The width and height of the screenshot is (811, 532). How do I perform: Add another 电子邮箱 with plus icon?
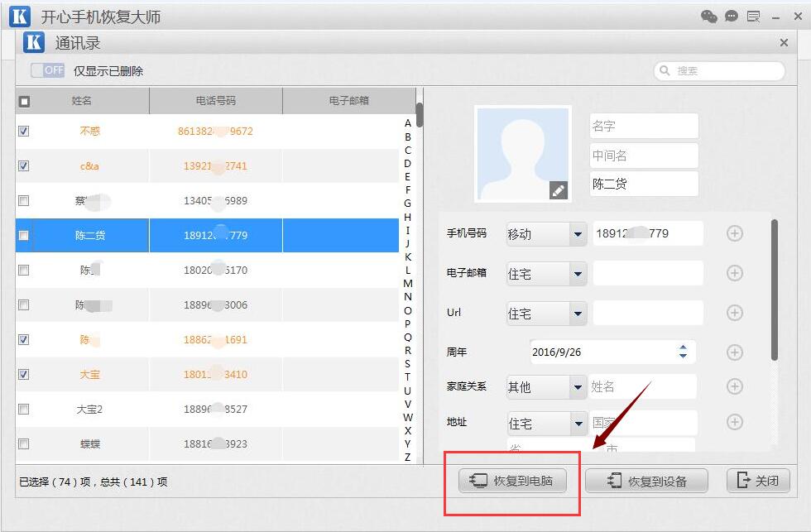pyautogui.click(x=735, y=273)
